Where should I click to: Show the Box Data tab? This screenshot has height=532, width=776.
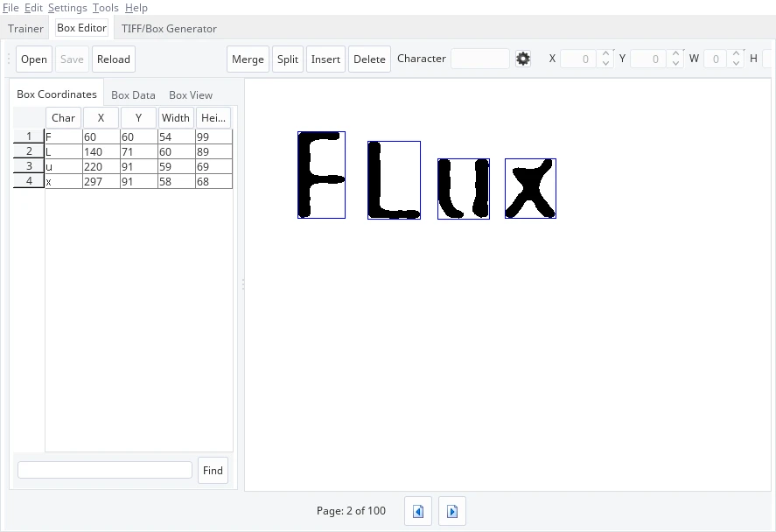coord(133,95)
